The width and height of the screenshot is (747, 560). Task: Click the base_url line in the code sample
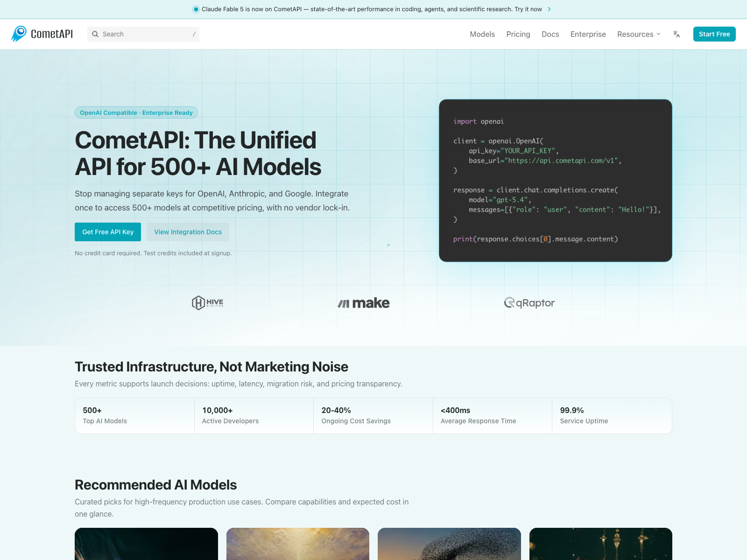545,161
